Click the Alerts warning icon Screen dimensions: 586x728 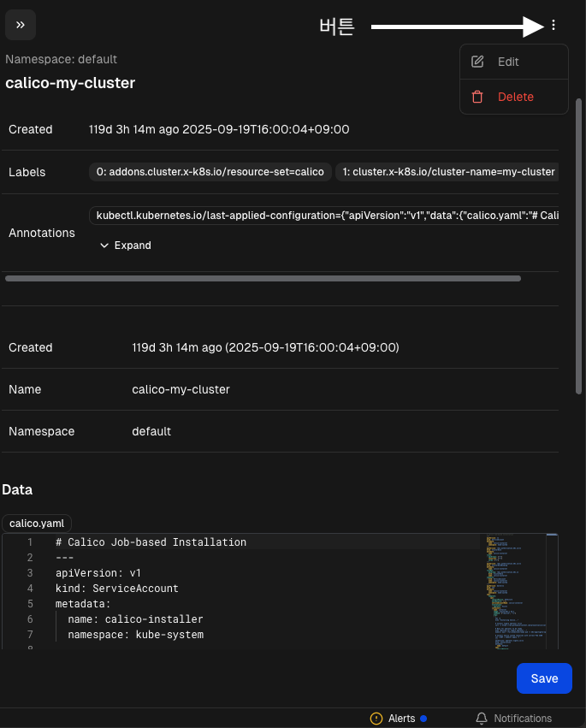click(x=376, y=719)
